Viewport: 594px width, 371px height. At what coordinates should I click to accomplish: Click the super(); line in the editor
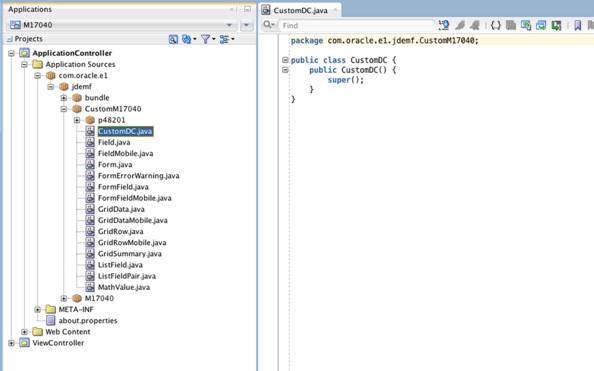click(345, 80)
